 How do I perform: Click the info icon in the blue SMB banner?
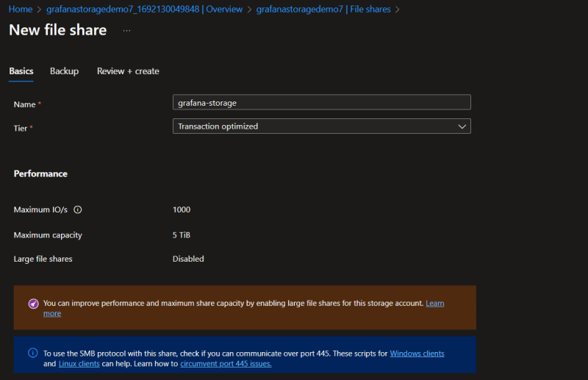(x=33, y=353)
